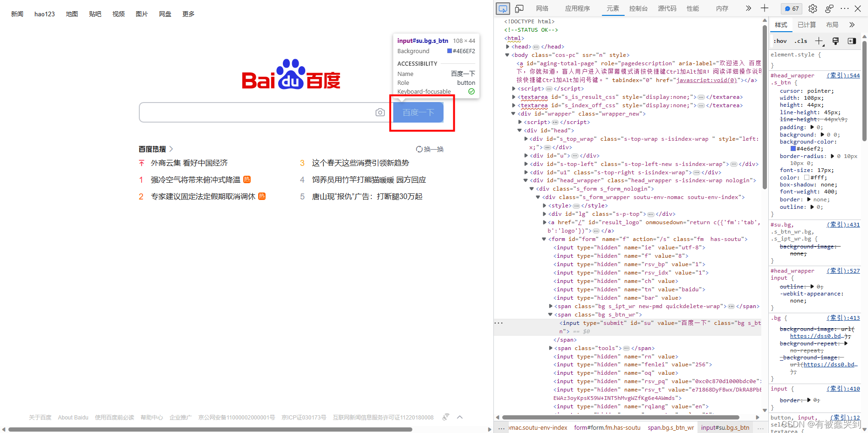
Task: Open hot search 外商云集 看好中国经济
Action: click(x=189, y=163)
